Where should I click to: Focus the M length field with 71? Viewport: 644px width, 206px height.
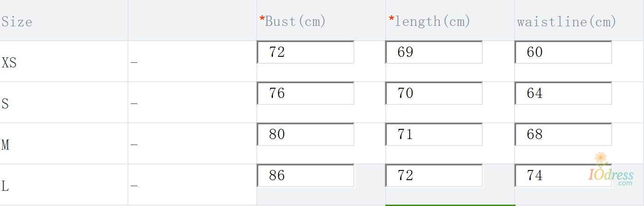pyautogui.click(x=434, y=134)
